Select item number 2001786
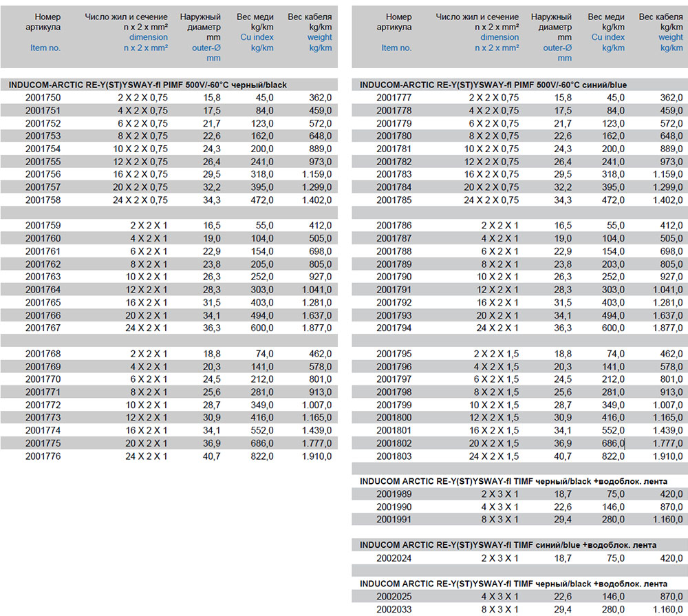 pyautogui.click(x=394, y=225)
